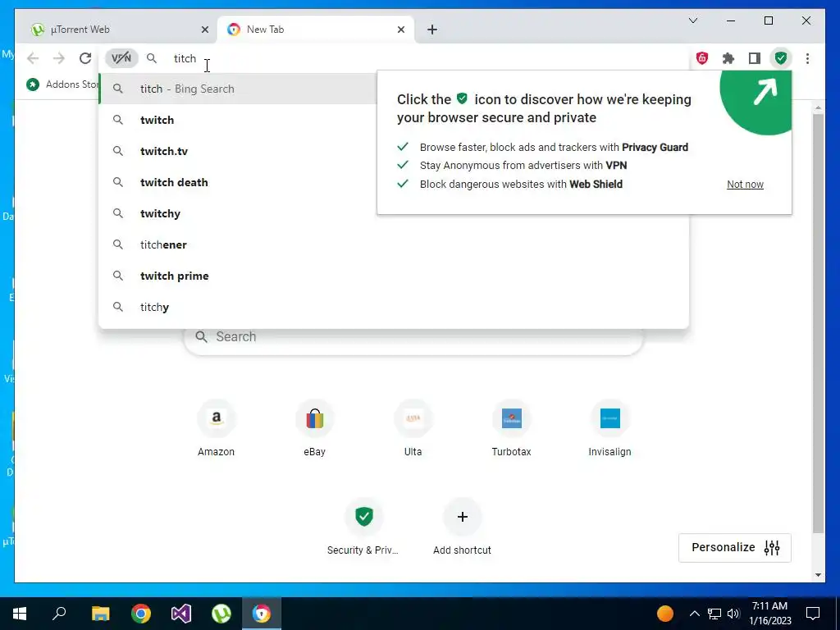The width and height of the screenshot is (840, 630).
Task: Choose the 'titch - Bing Search' suggestion
Action: [239, 89]
